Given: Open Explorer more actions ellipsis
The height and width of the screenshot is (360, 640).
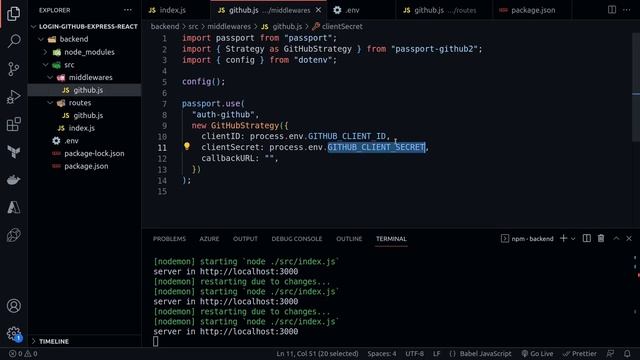Looking at the screenshot, I should tap(128, 10).
